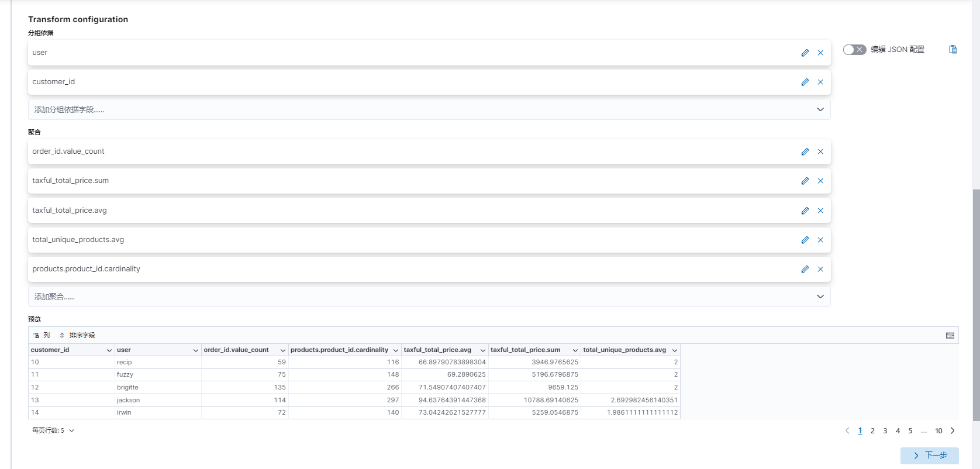Select order count cell 135
This screenshot has height=469, width=980.
pyautogui.click(x=245, y=387)
